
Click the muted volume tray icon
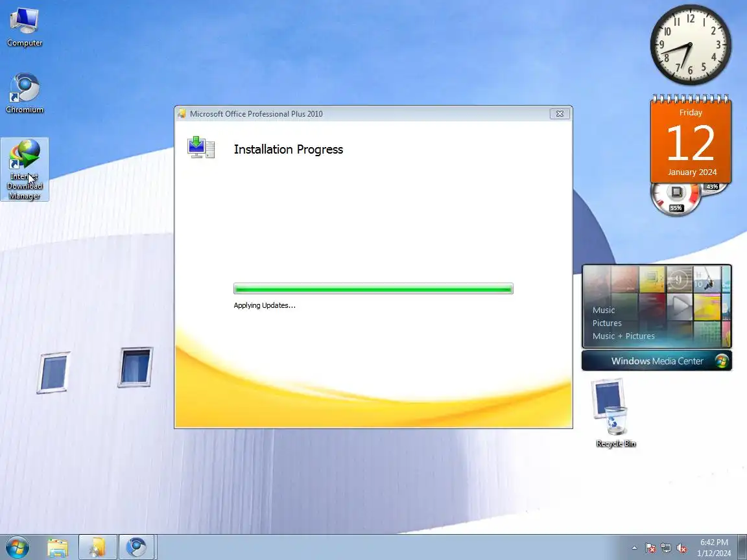click(x=682, y=548)
